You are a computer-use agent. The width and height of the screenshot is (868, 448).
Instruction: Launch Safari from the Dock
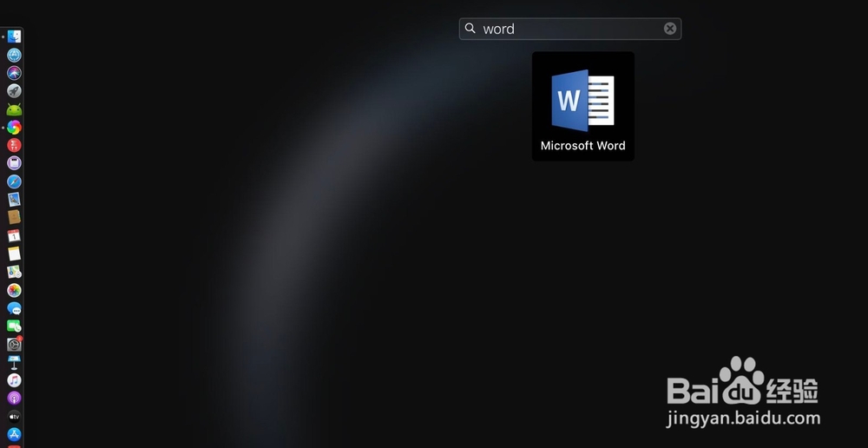15,181
